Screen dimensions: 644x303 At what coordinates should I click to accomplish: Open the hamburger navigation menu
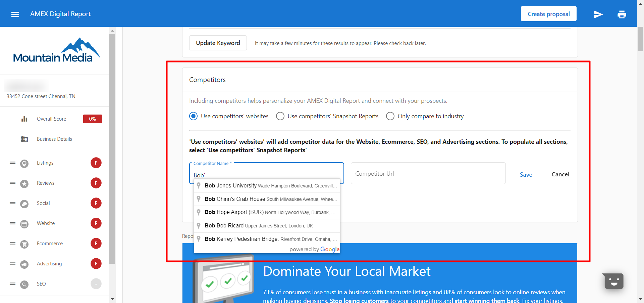point(15,14)
